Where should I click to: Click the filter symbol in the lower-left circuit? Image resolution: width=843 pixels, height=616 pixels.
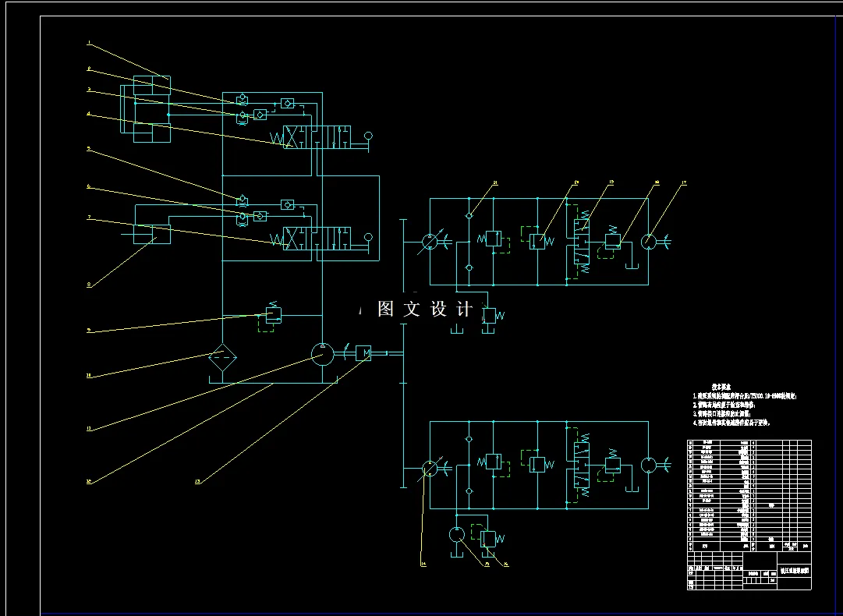click(x=222, y=356)
